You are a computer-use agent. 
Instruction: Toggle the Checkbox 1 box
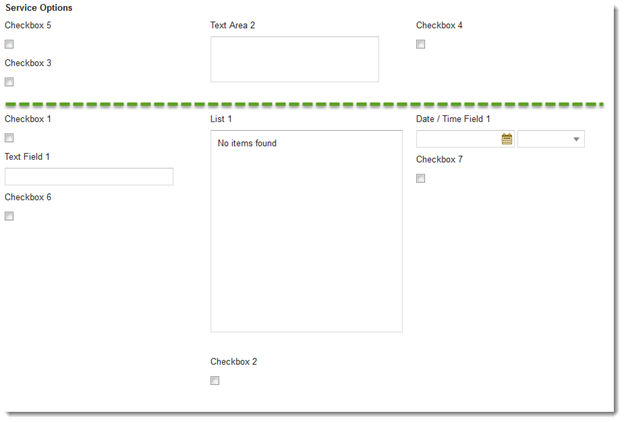coord(9,138)
